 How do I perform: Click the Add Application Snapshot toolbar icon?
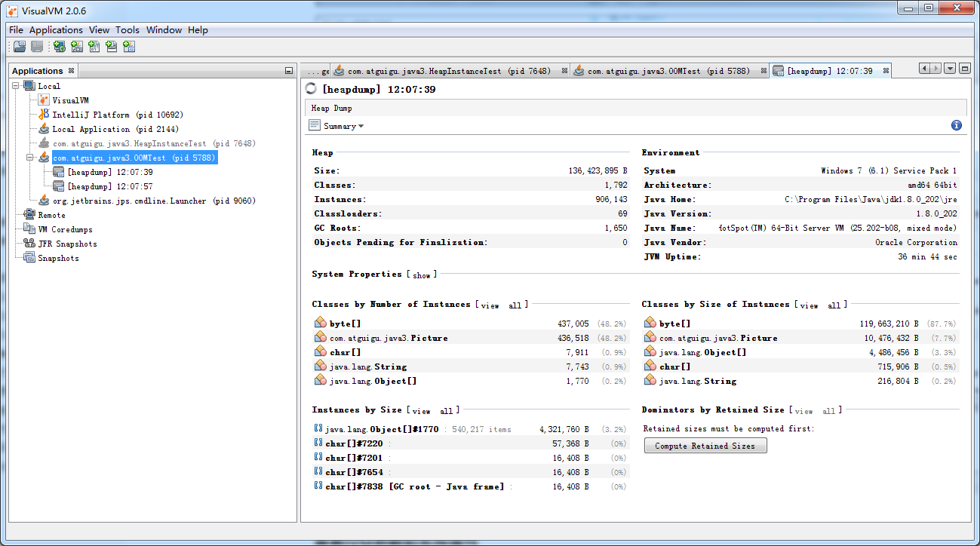(129, 47)
